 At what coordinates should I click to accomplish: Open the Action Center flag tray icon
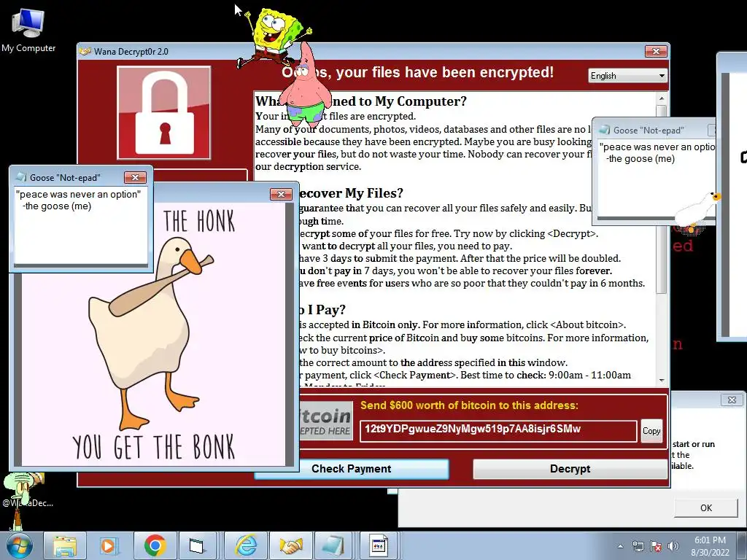(x=656, y=546)
